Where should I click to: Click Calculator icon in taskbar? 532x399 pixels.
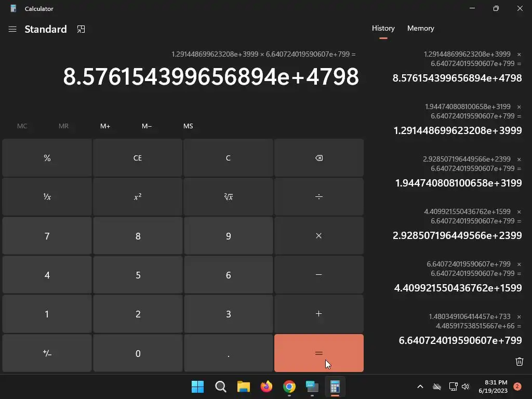335,387
